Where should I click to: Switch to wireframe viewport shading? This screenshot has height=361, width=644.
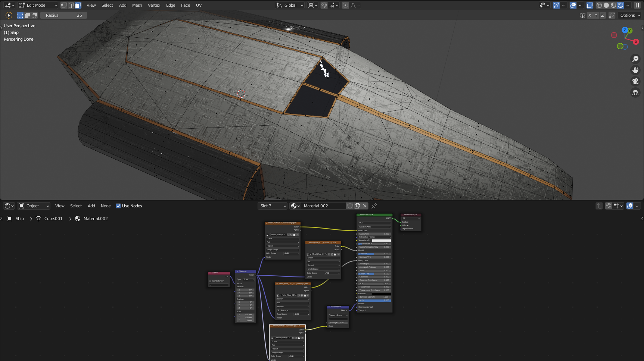click(x=599, y=5)
